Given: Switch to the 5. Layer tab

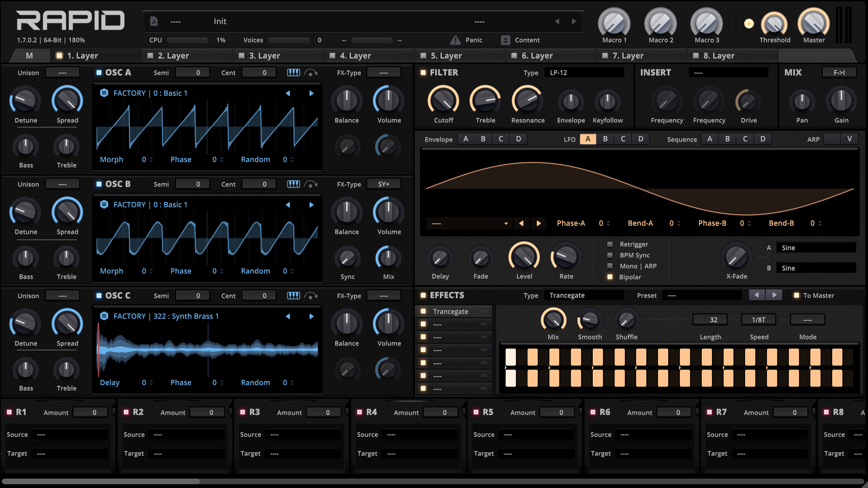Looking at the screenshot, I should [460, 56].
